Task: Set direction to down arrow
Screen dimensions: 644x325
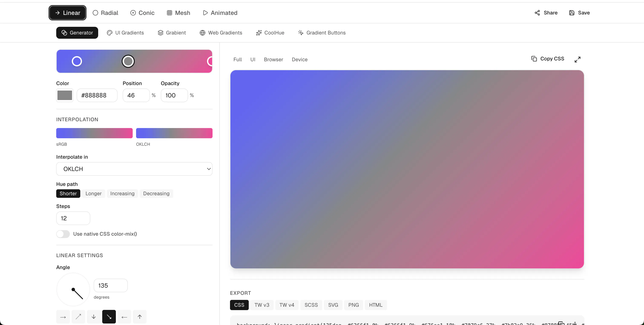Action: 93,317
